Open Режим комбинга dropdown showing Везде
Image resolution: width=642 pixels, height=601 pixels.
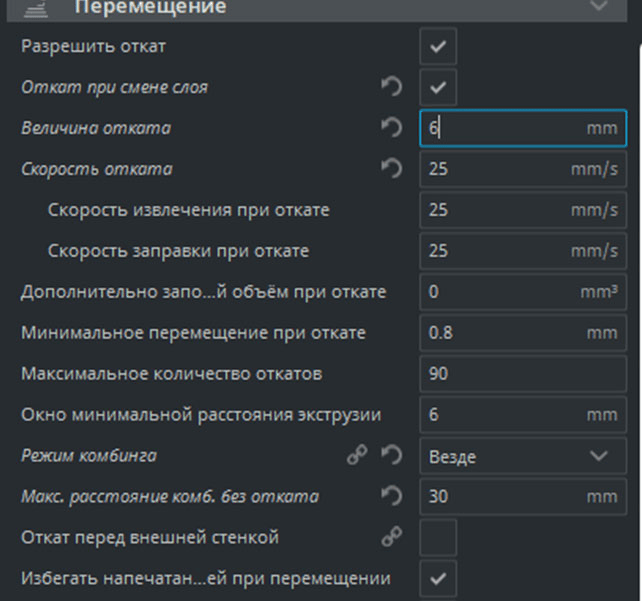[523, 456]
